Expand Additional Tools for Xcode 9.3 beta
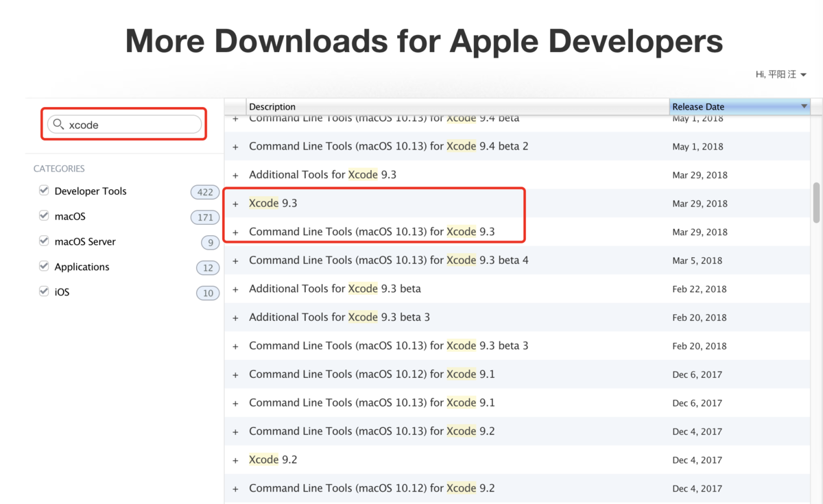The height and width of the screenshot is (504, 823). click(x=235, y=289)
